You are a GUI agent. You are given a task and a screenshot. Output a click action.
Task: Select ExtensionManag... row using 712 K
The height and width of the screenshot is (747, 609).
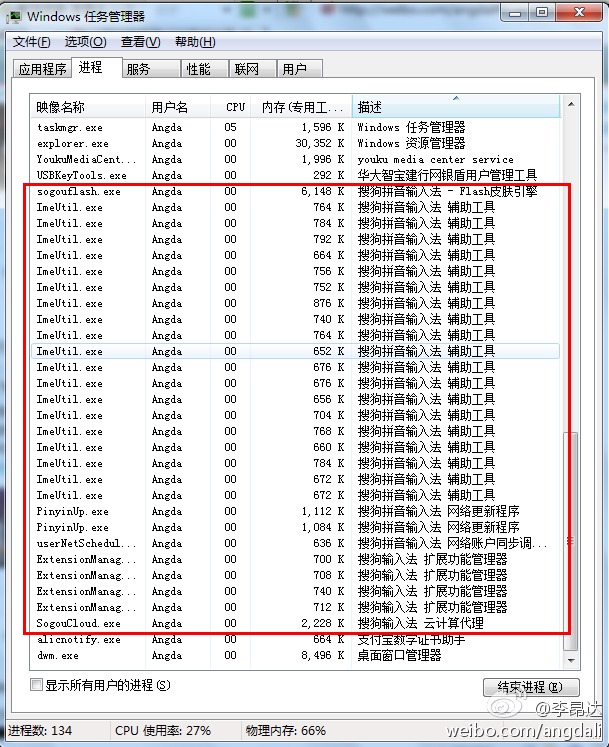click(295, 607)
